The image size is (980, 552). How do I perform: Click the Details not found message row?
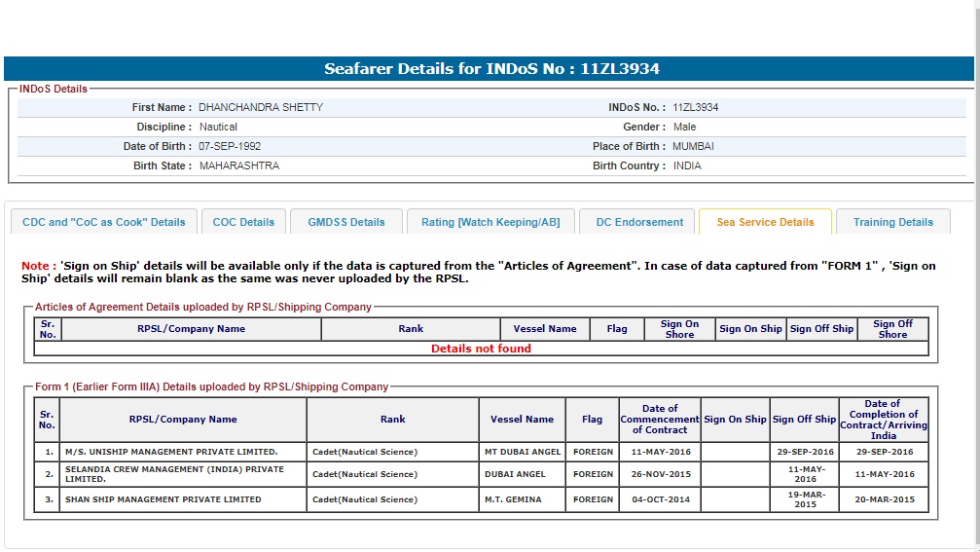pyautogui.click(x=481, y=349)
